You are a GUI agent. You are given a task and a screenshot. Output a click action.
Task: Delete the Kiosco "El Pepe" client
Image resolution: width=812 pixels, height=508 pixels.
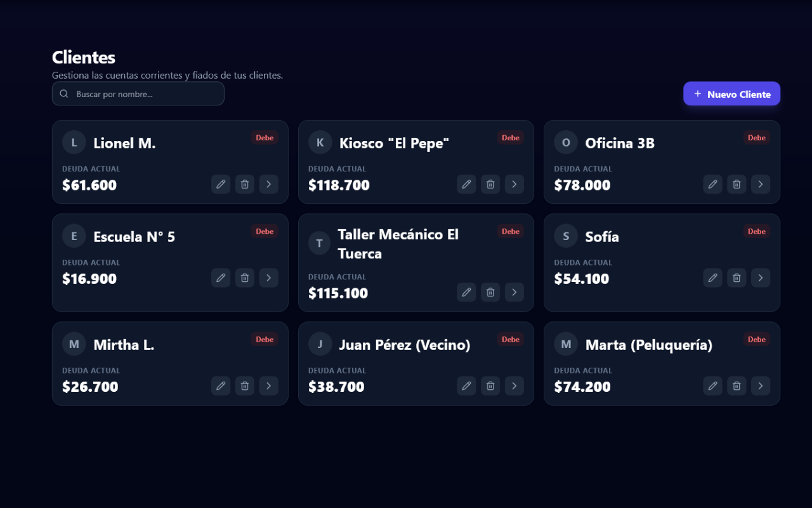coord(490,184)
